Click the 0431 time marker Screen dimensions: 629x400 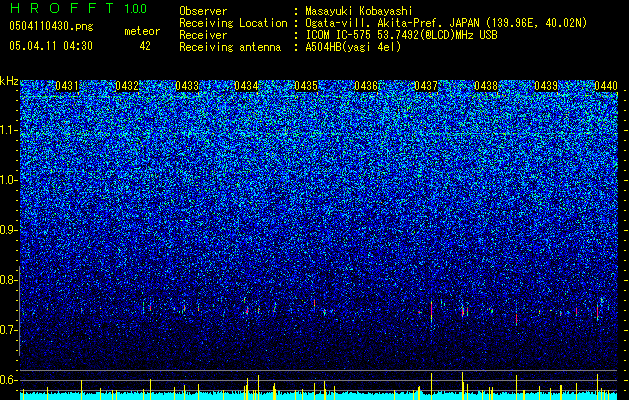click(67, 86)
